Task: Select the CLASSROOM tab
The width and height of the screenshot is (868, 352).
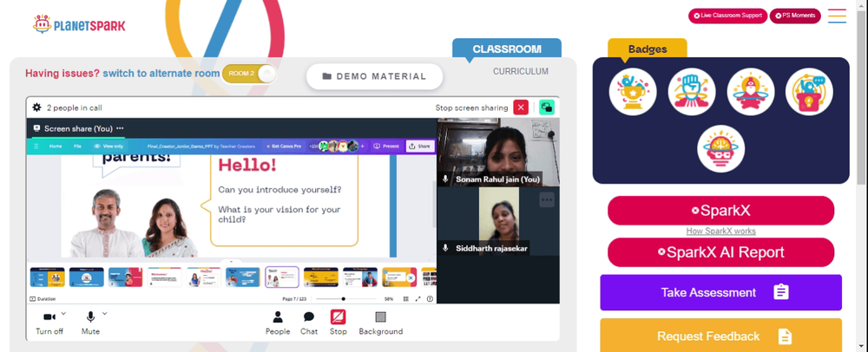Action: point(507,49)
